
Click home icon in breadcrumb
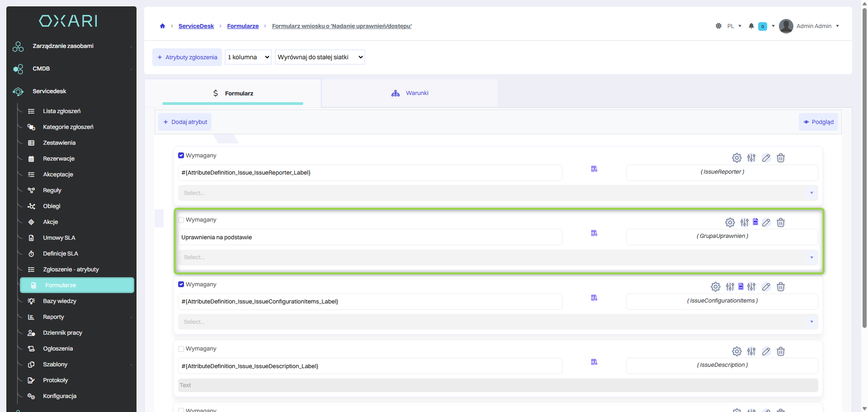162,26
